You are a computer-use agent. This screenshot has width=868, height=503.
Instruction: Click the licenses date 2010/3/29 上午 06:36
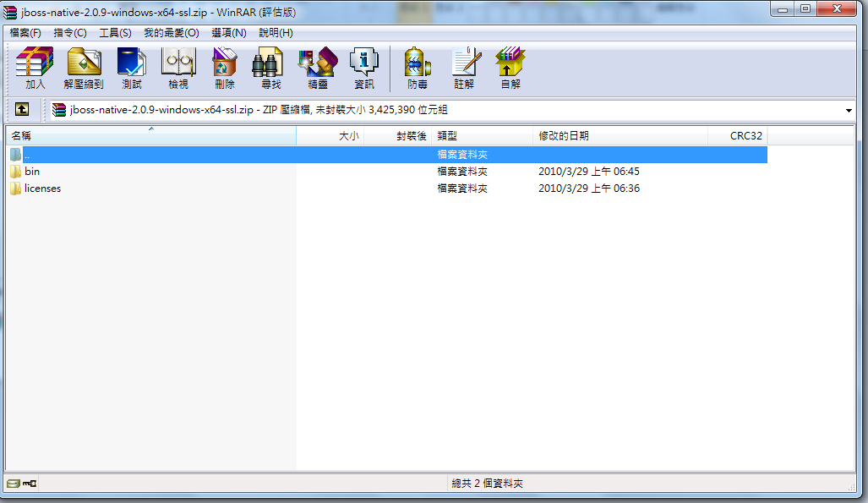(x=589, y=189)
